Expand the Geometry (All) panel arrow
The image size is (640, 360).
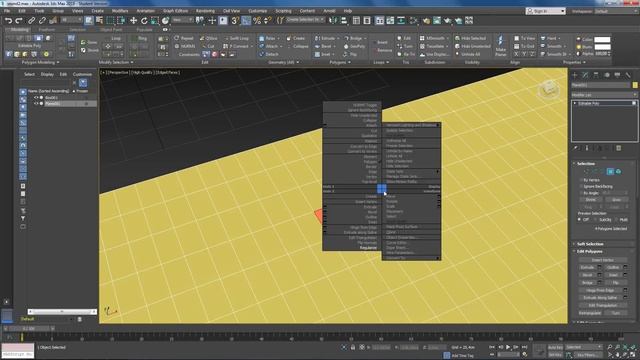pyautogui.click(x=298, y=62)
